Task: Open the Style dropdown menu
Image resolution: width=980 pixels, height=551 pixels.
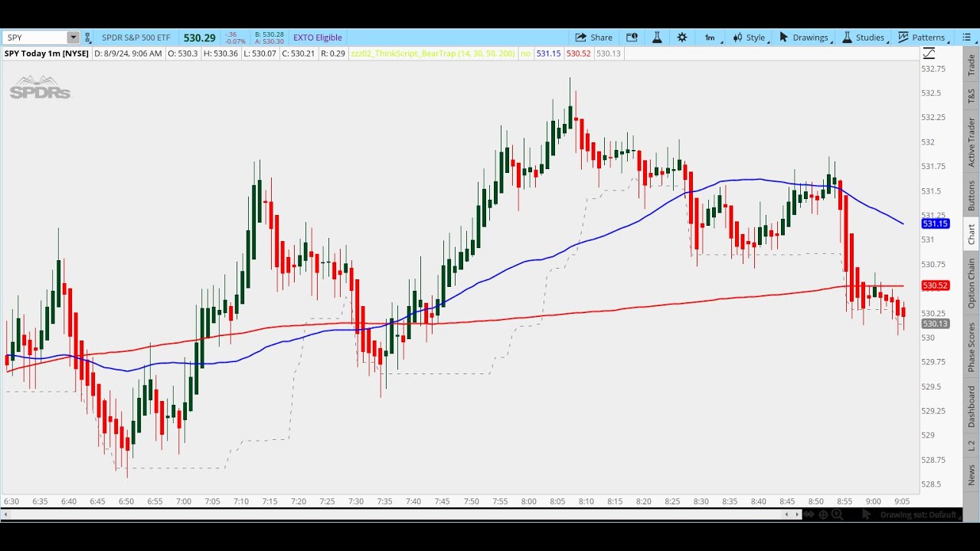Action: pos(750,37)
